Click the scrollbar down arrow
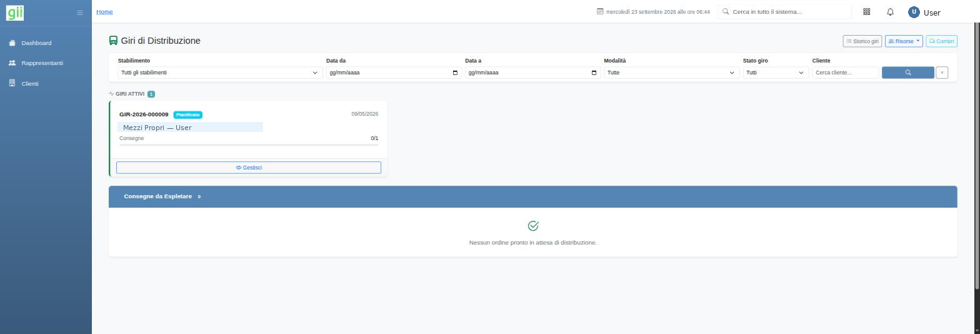This screenshot has width=980, height=334. (977, 330)
